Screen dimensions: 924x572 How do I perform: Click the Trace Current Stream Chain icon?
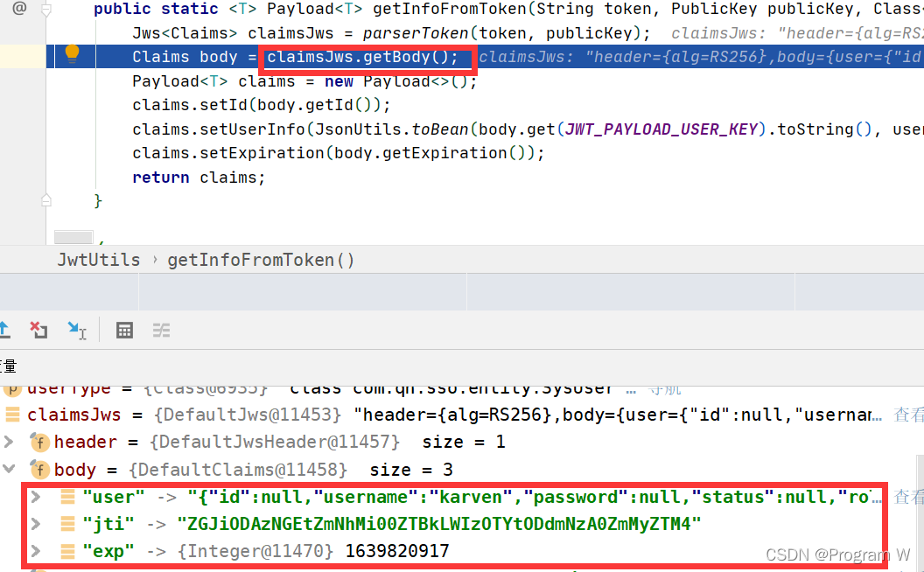click(x=161, y=331)
